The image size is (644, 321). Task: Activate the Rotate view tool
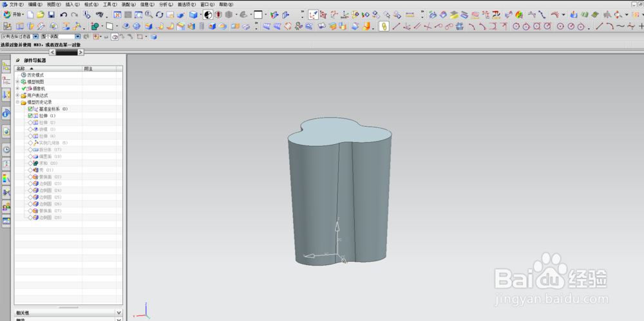click(x=159, y=15)
